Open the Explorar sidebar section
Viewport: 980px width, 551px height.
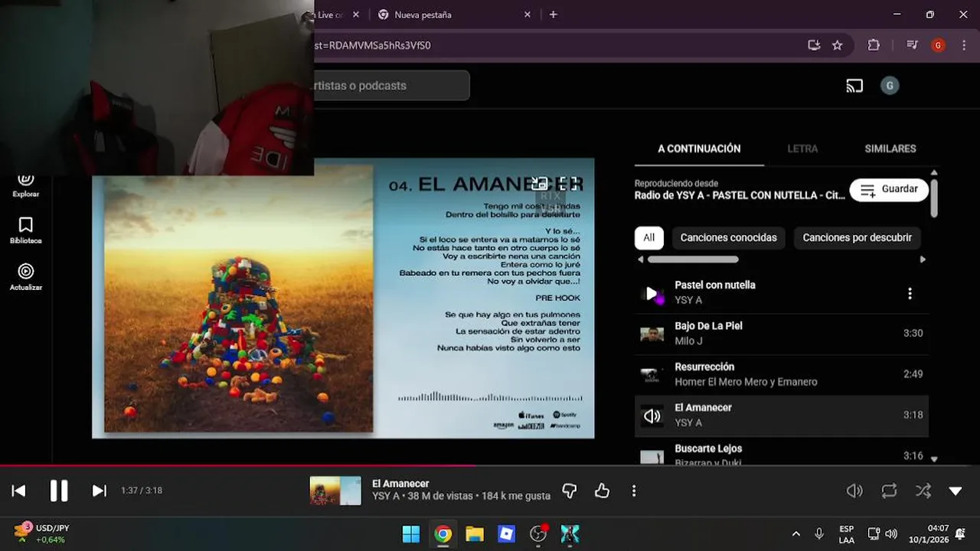point(25,184)
